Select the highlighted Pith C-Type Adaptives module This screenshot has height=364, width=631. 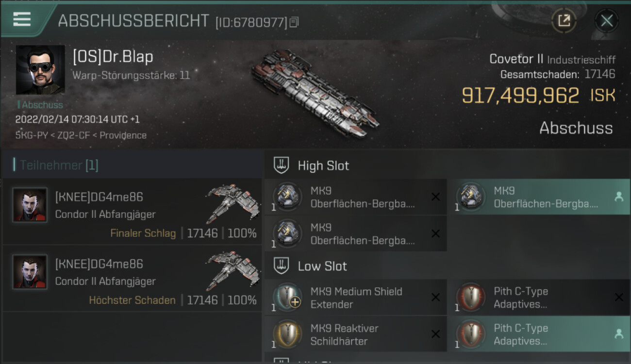pos(543,334)
